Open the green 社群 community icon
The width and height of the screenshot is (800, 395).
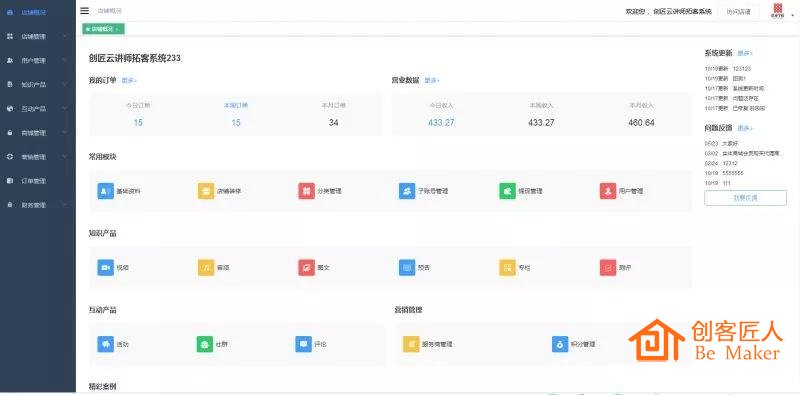(205, 344)
